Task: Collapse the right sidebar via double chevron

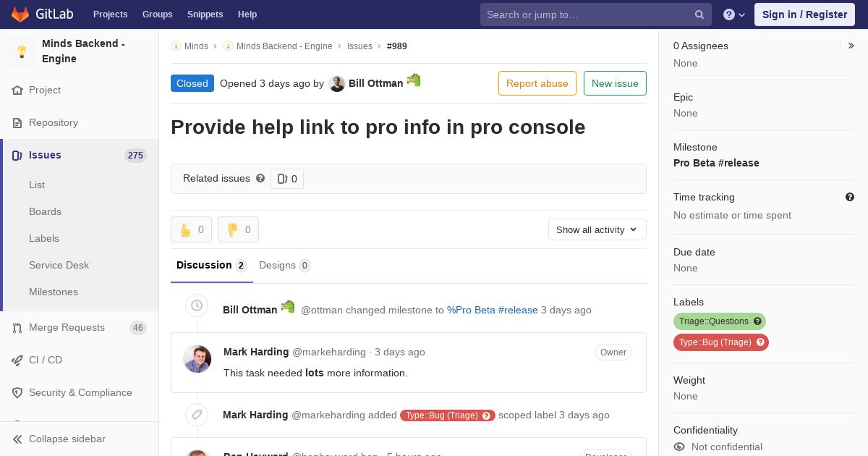Action: click(851, 46)
